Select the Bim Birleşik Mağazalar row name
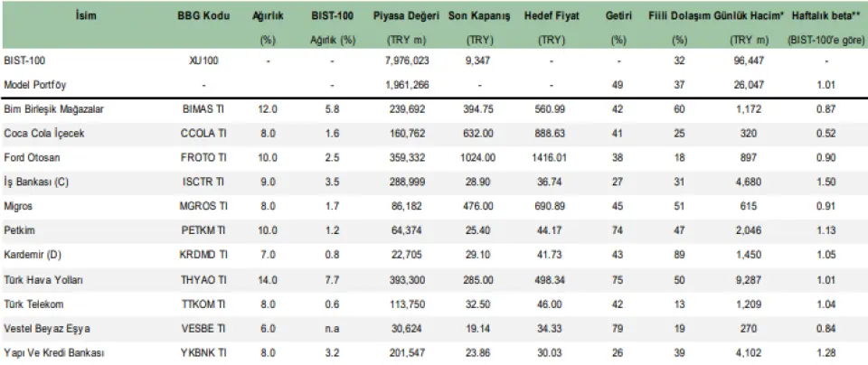The image size is (868, 365). (54, 109)
